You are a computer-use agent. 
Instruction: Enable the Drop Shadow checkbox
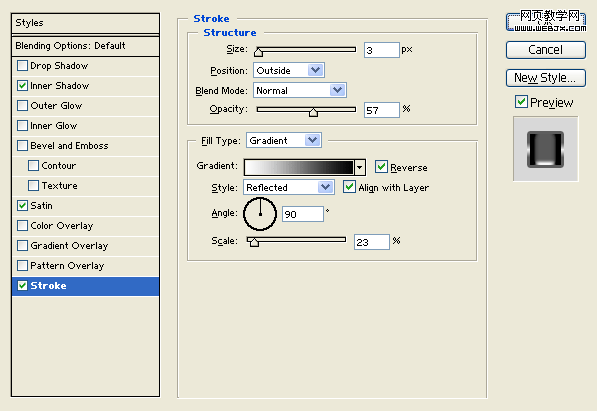(x=22, y=66)
